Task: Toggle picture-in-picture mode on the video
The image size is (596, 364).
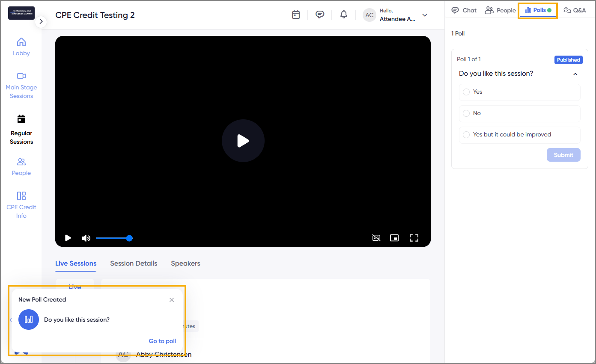Action: pyautogui.click(x=394, y=238)
